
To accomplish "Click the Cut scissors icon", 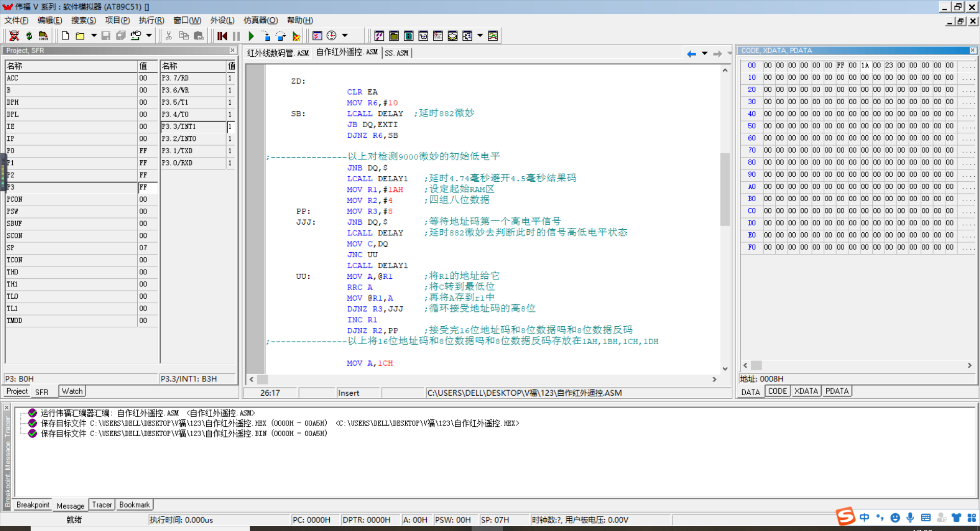I will pyautogui.click(x=168, y=36).
